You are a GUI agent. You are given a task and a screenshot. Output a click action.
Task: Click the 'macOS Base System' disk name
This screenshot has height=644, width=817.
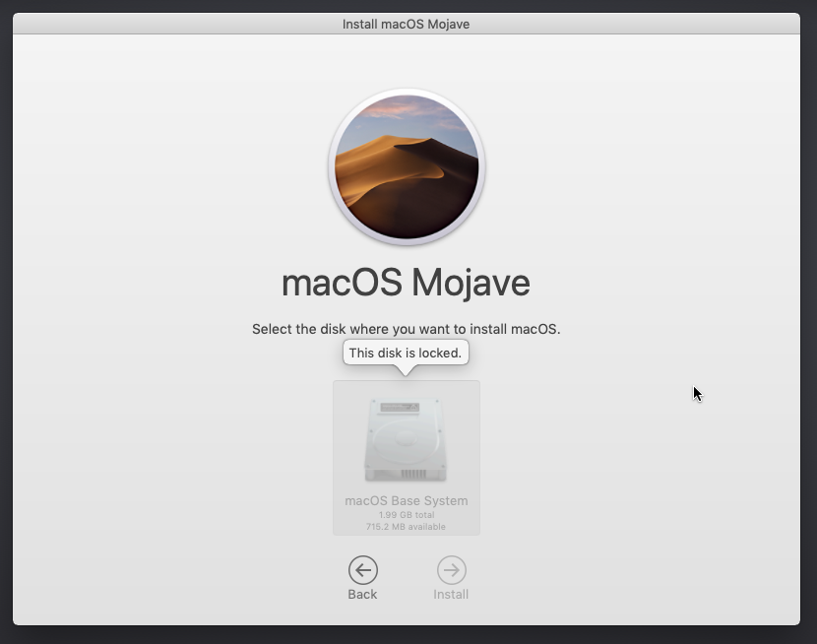pyautogui.click(x=406, y=500)
